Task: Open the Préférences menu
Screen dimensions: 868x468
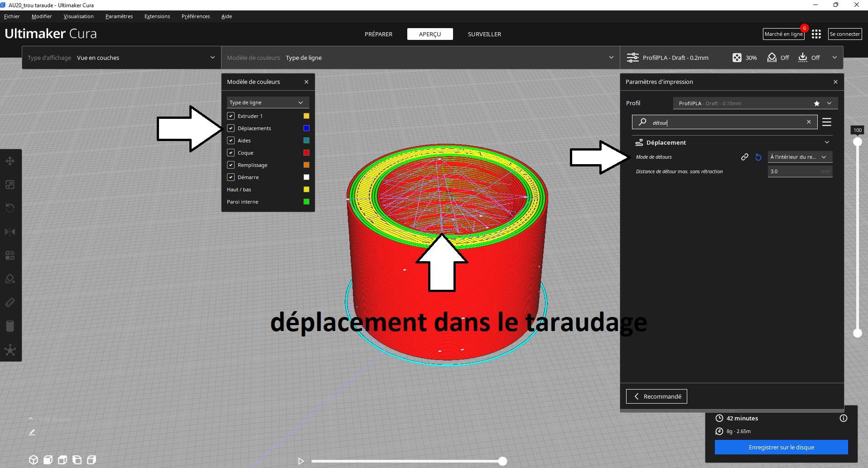Action: [196, 16]
